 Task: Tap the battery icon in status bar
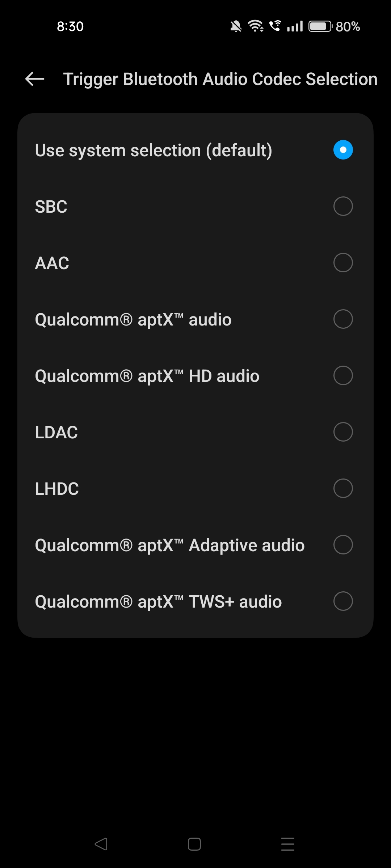point(320,26)
